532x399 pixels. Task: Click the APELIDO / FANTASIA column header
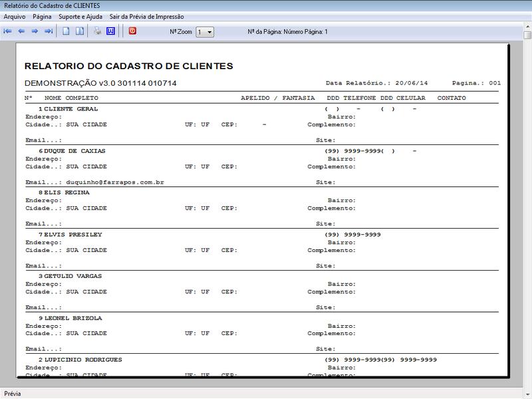pyautogui.click(x=277, y=98)
